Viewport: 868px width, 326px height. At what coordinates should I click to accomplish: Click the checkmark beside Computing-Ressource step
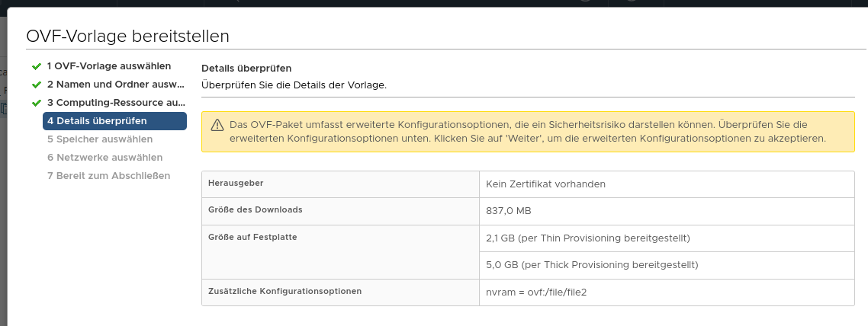[x=36, y=103]
